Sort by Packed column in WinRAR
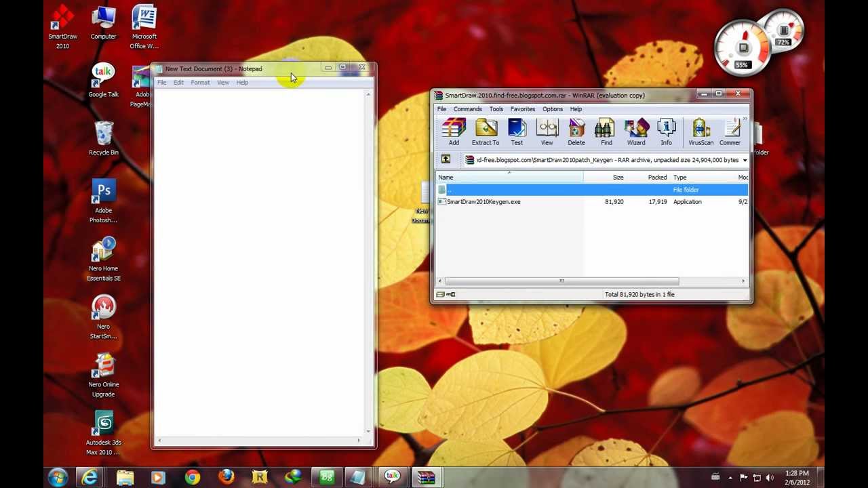Screen dimensions: 868x488 tap(648, 177)
